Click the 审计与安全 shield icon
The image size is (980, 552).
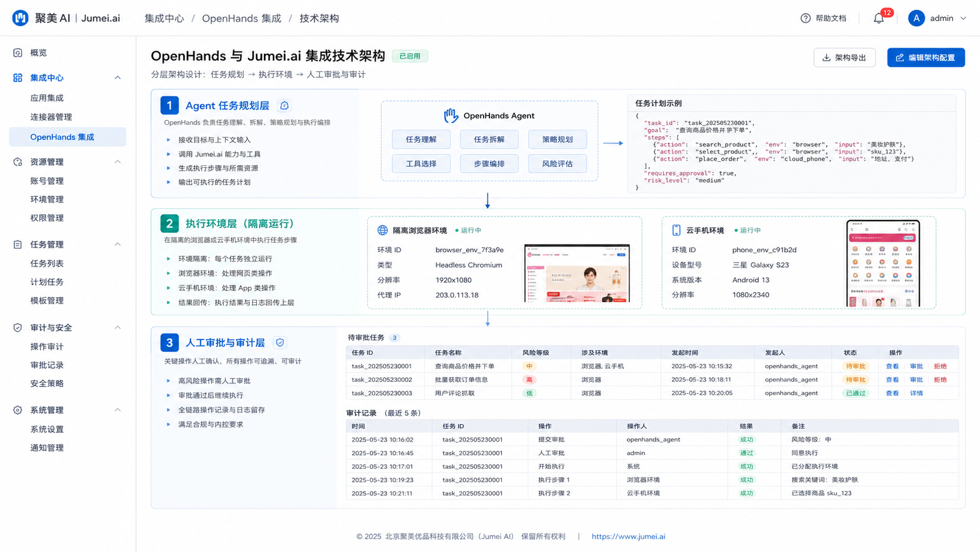[x=18, y=328]
